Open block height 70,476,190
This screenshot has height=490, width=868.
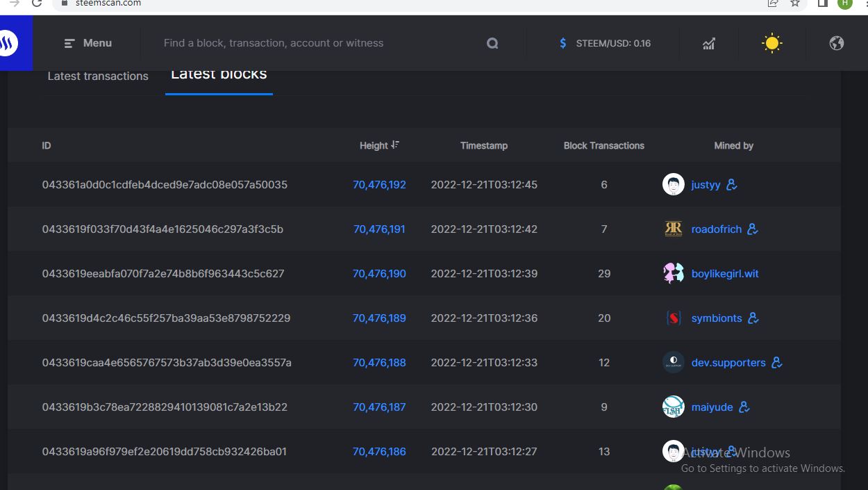(379, 274)
